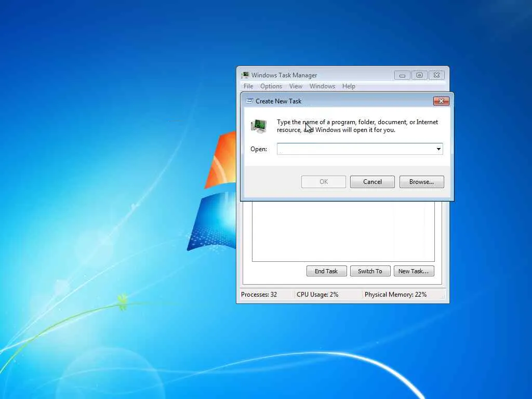This screenshot has height=399, width=532.
Task: Expand the Open combo box dropdown arrow
Action: [x=438, y=149]
